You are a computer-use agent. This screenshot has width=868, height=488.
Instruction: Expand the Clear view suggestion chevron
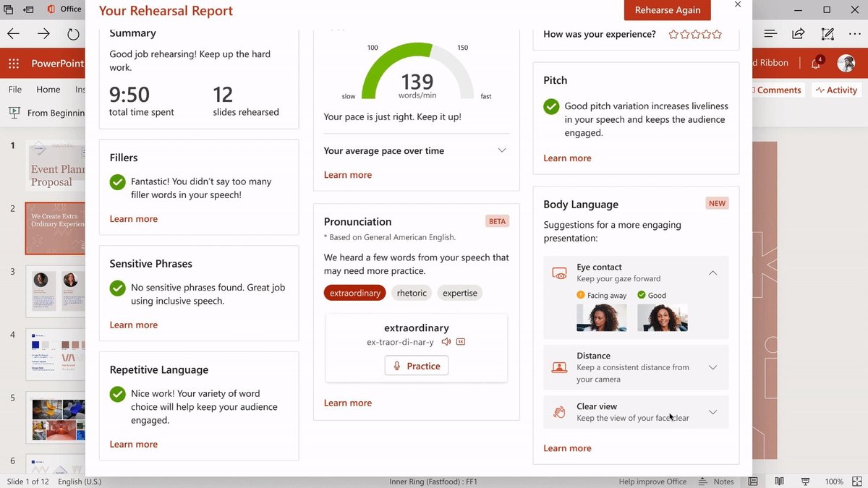712,412
